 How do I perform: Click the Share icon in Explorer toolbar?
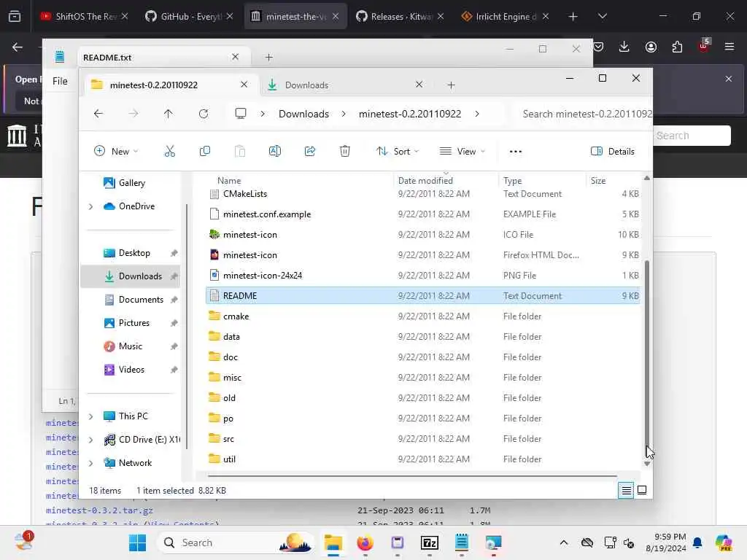pyautogui.click(x=309, y=152)
